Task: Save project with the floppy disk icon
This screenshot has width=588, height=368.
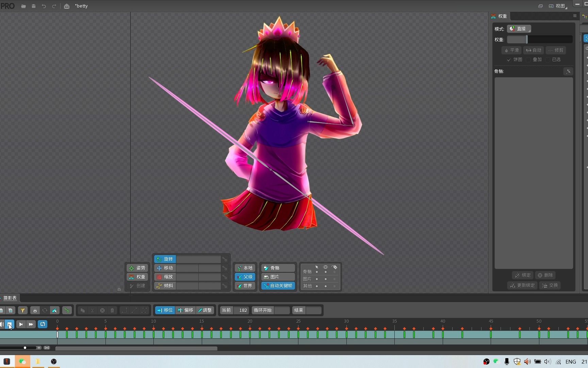Action: 34,6
